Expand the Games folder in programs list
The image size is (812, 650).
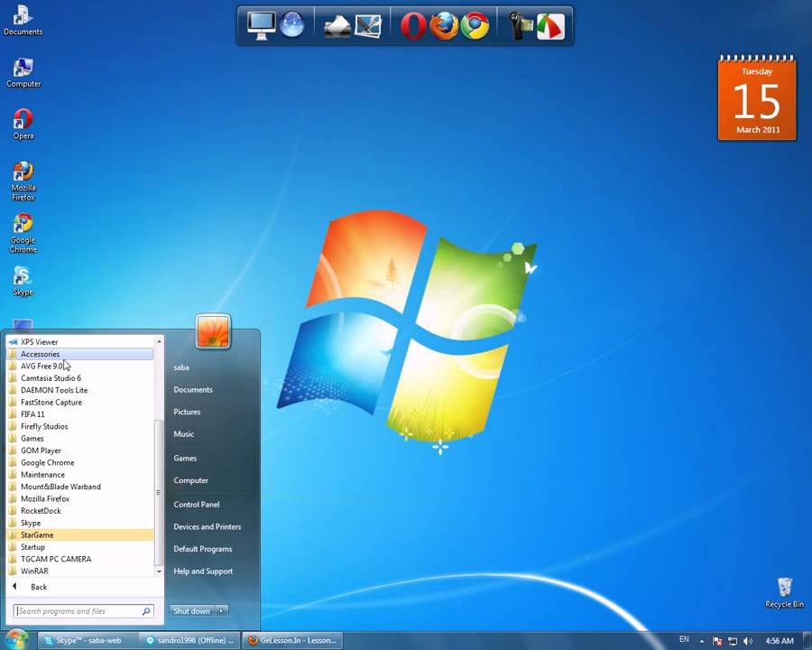point(80,439)
